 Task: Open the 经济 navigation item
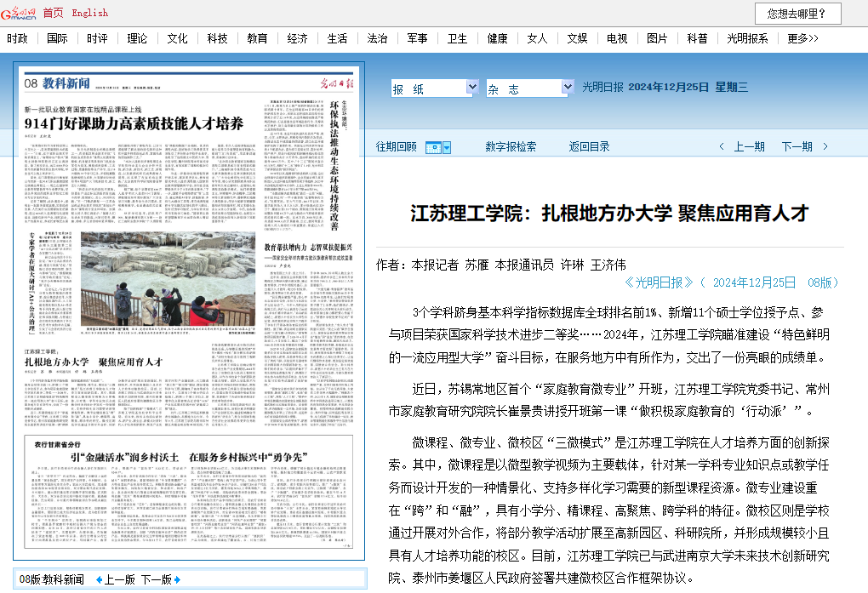pos(297,38)
